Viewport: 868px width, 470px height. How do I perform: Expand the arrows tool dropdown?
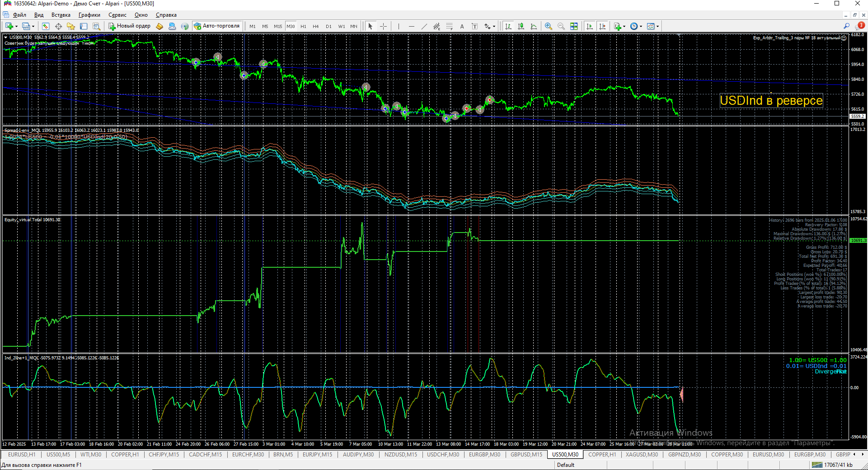pos(494,26)
